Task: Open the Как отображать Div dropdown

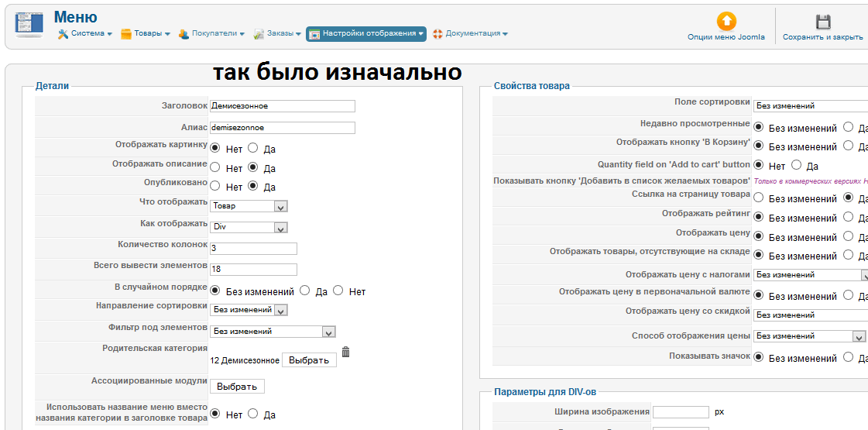Action: click(249, 227)
